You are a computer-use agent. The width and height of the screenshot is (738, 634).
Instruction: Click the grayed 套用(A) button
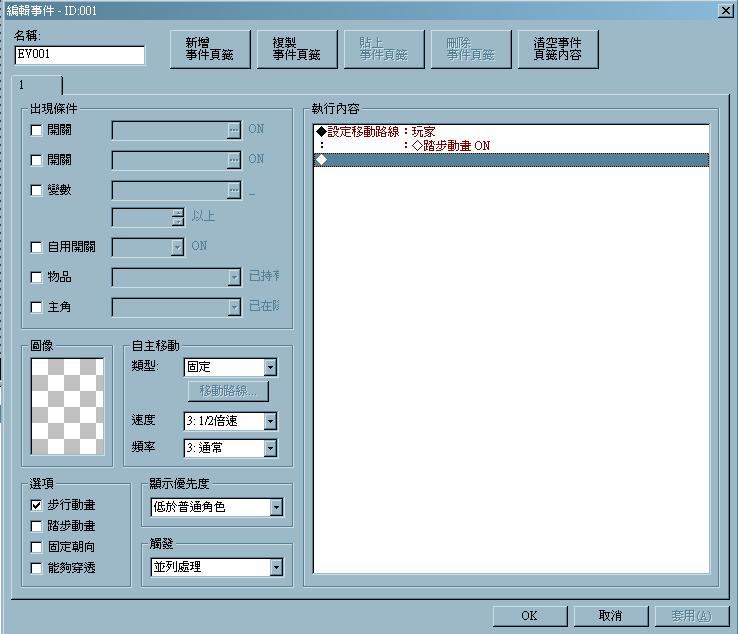click(691, 616)
